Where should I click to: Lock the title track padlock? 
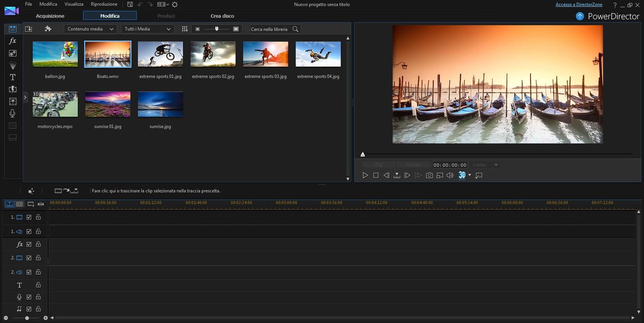(38, 285)
